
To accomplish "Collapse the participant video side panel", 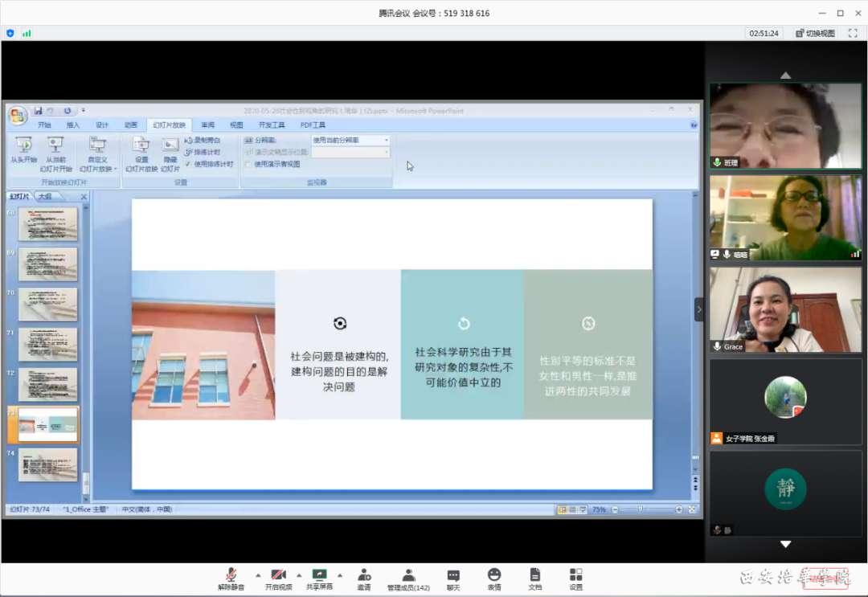I will [698, 309].
